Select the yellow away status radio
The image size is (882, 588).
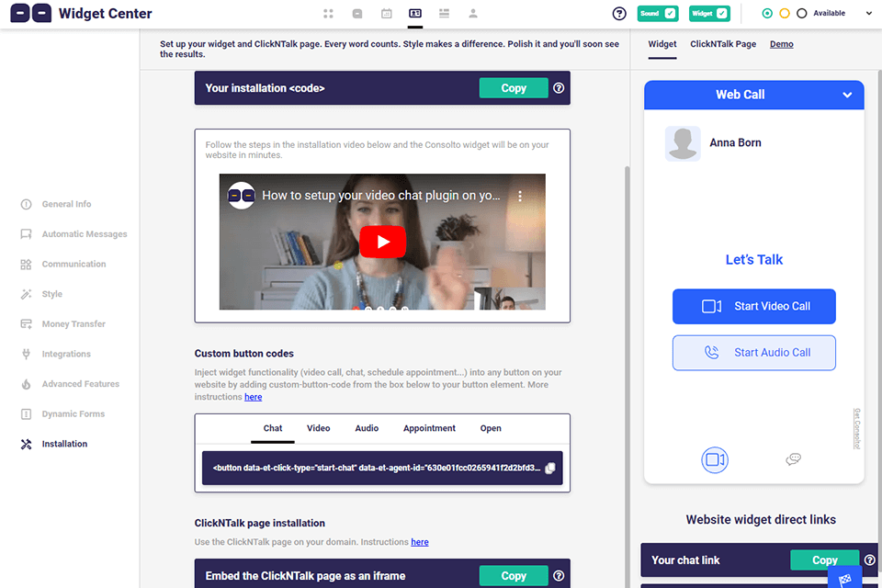(x=785, y=14)
